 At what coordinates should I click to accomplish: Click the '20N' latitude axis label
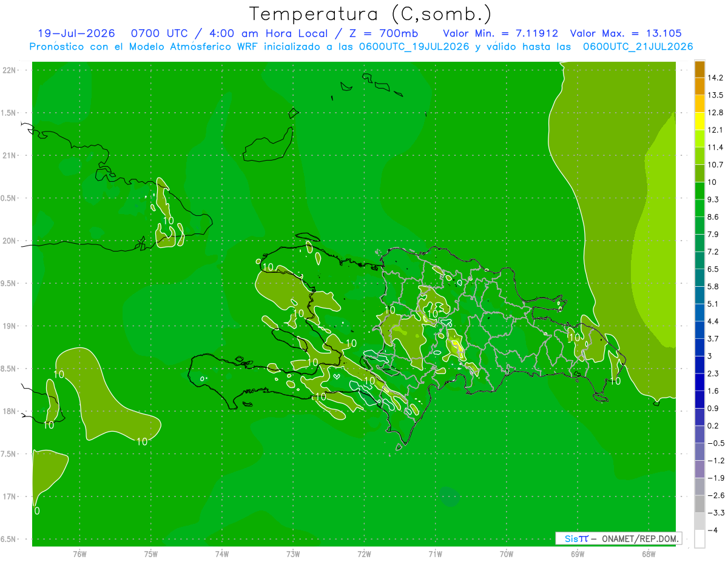tap(9, 241)
